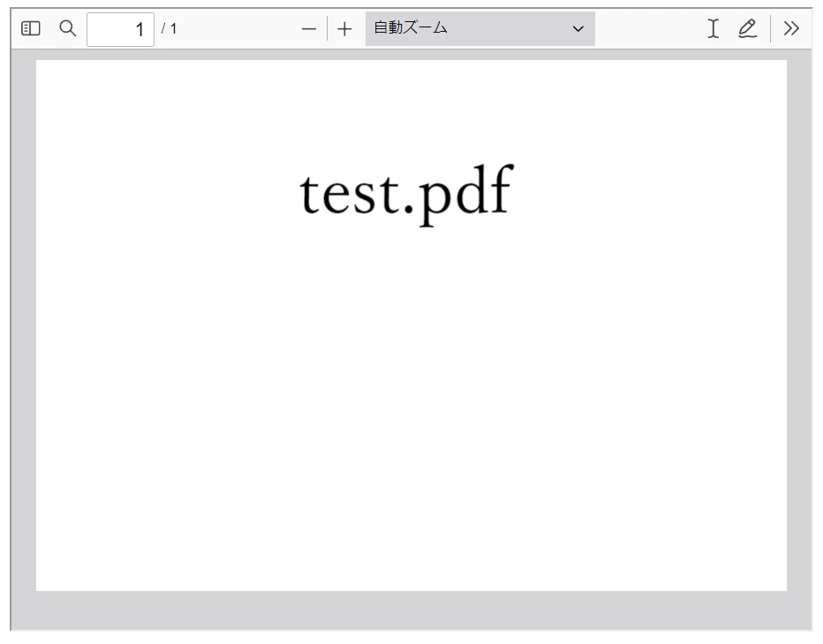Open the find-in-document search
Screen dimensions: 823x644
click(x=68, y=28)
